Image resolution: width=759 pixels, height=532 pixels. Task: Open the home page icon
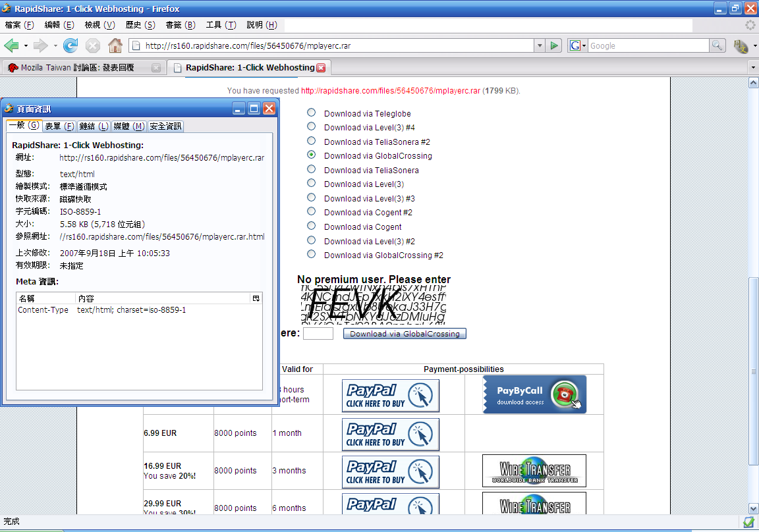point(115,45)
